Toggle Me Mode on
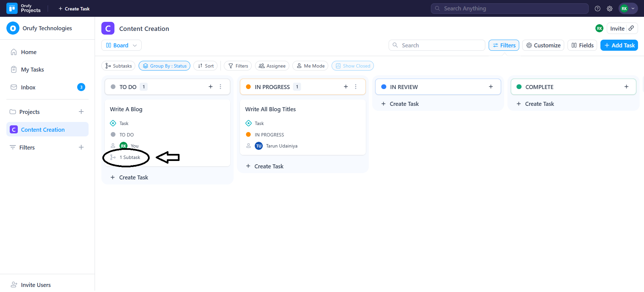644x292 pixels. click(310, 66)
